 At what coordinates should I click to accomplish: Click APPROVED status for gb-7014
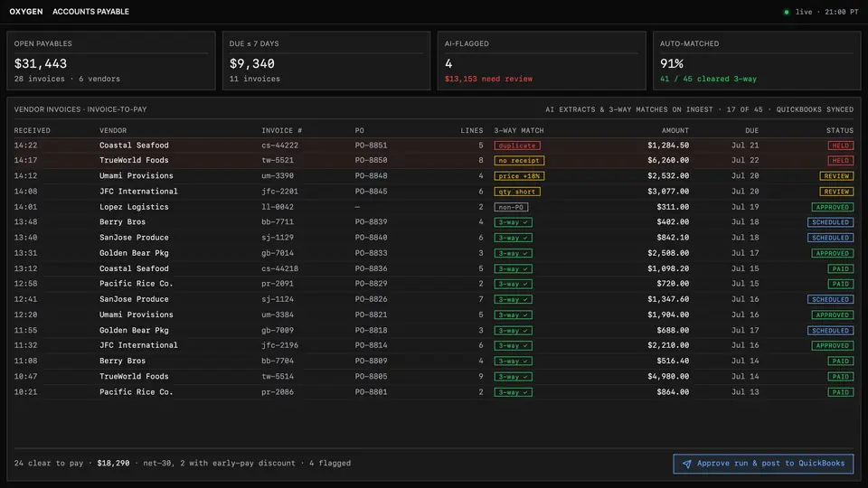(833, 253)
